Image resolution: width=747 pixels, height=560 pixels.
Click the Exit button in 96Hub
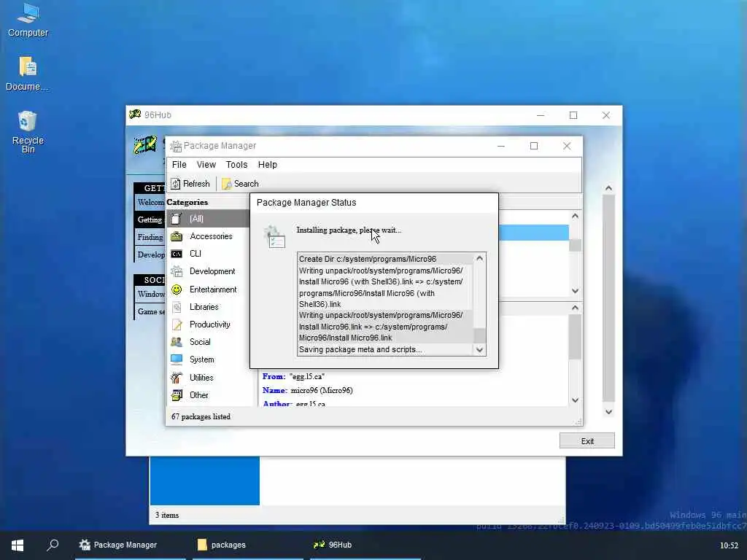[587, 441]
